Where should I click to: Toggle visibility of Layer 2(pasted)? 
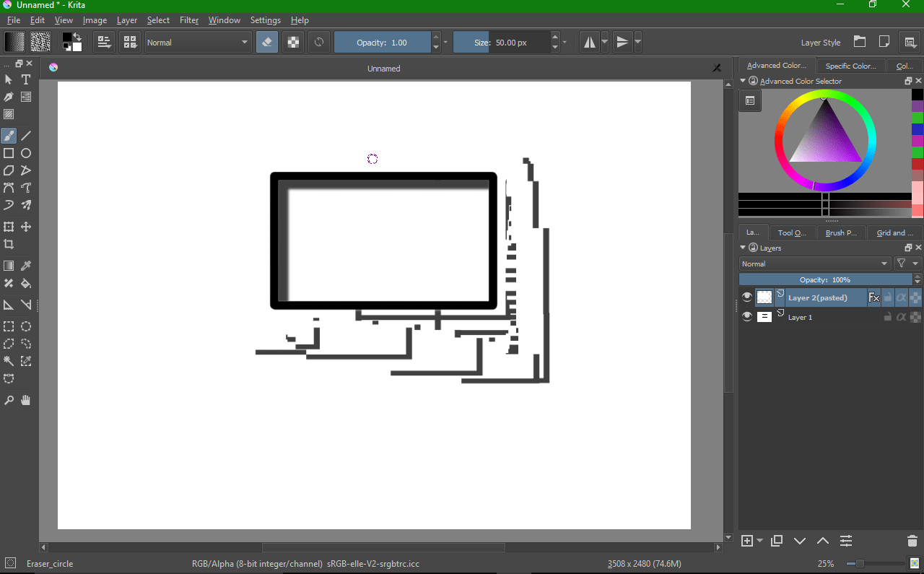[746, 296]
